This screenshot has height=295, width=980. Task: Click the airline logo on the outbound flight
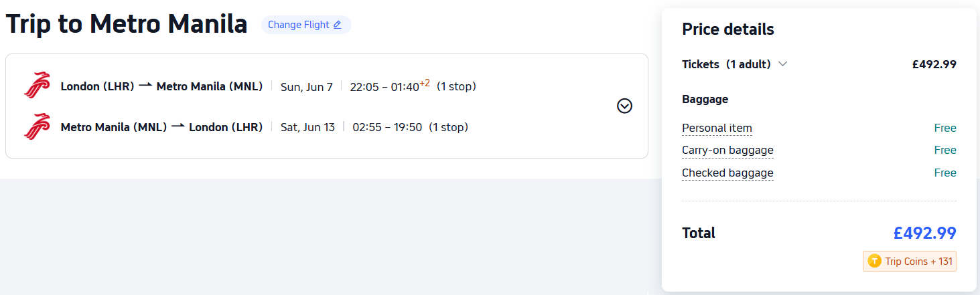coord(38,86)
